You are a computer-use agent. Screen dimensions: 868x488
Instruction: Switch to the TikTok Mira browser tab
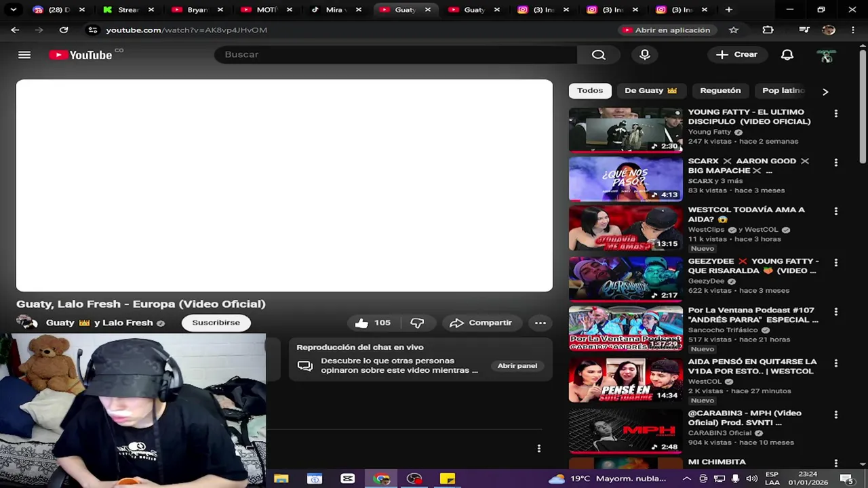point(334,9)
